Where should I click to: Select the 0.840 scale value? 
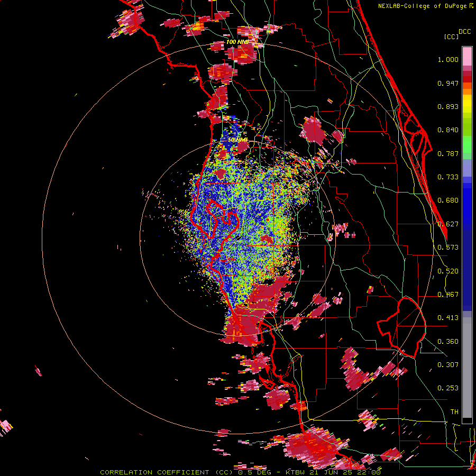[448, 130]
